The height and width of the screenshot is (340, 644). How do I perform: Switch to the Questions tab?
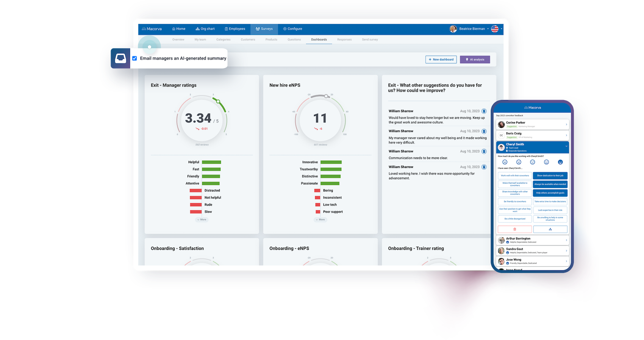pyautogui.click(x=294, y=39)
